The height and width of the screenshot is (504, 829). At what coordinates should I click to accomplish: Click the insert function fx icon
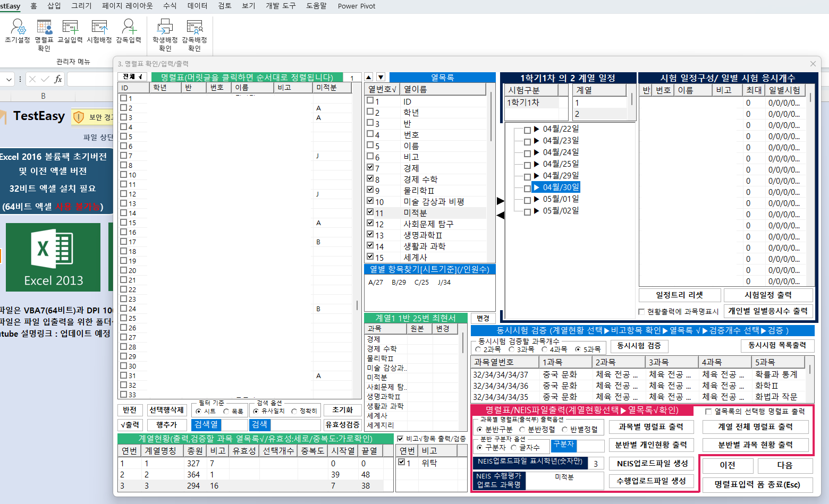[58, 79]
